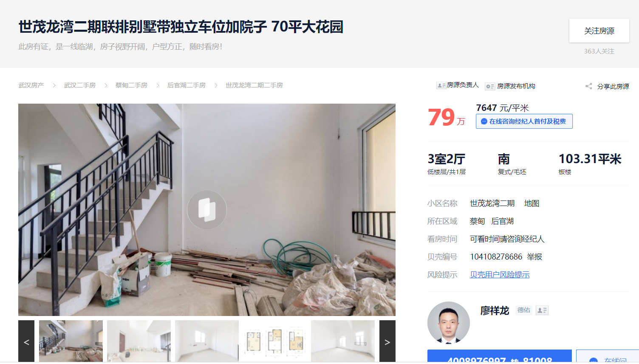The width and height of the screenshot is (639, 364).
Task: Open agent 廖祥龙's profile photo
Action: (x=449, y=322)
